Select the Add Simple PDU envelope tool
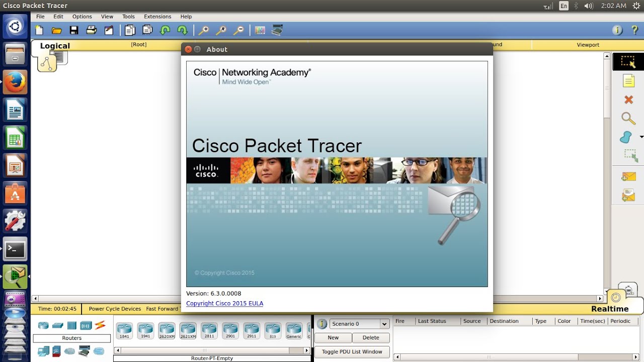The image size is (644, 362). point(628,176)
